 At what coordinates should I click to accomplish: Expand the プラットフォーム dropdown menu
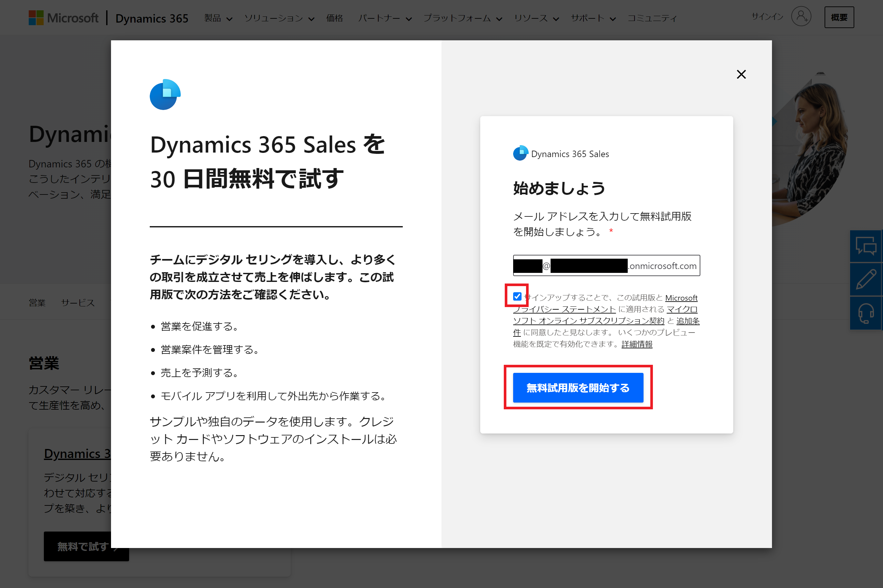pyautogui.click(x=462, y=18)
